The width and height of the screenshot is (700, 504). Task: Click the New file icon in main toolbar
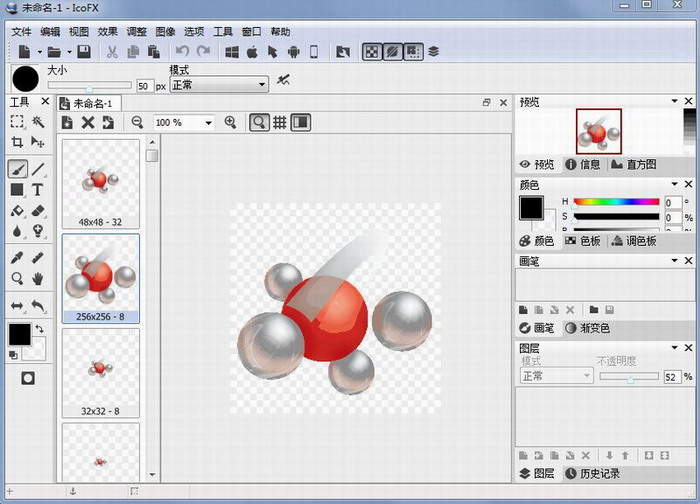coord(24,52)
